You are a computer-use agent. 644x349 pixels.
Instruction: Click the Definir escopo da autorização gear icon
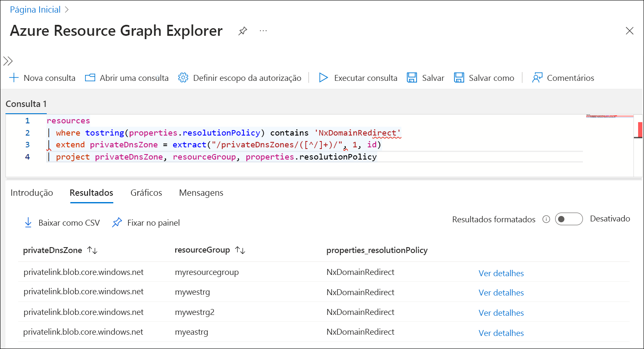(x=183, y=78)
